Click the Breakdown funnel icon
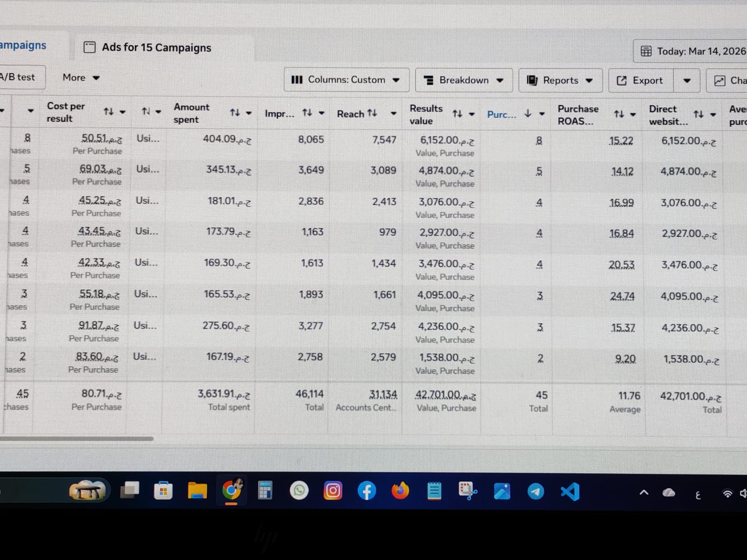 [429, 80]
